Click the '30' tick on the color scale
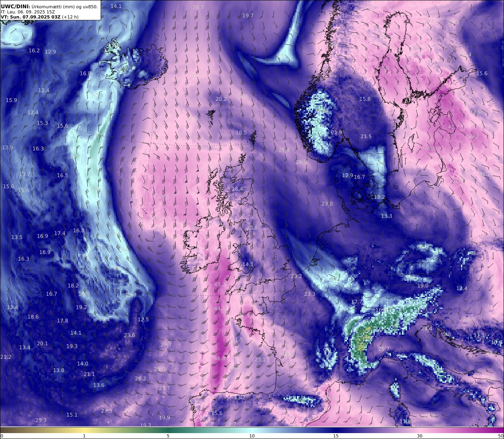 pyautogui.click(x=420, y=436)
